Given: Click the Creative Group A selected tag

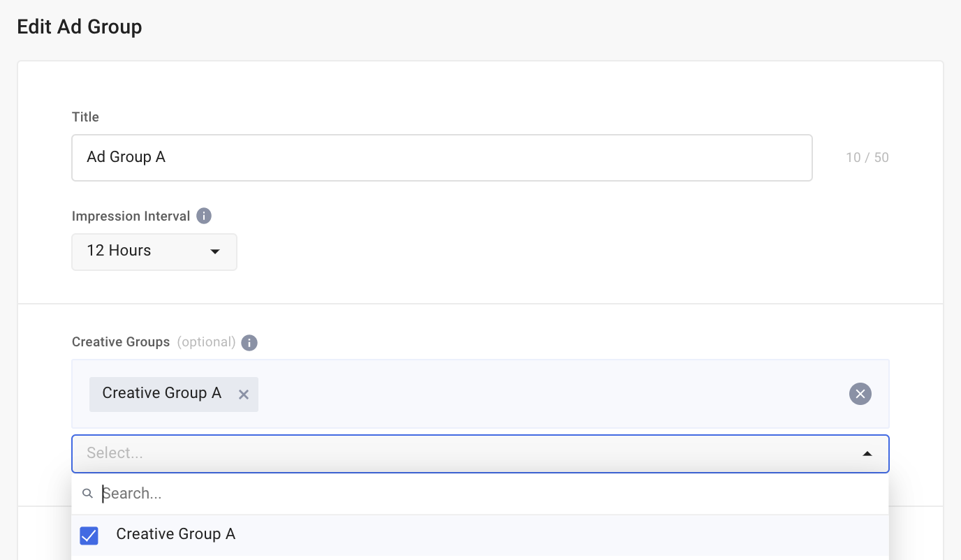Looking at the screenshot, I should [161, 394].
